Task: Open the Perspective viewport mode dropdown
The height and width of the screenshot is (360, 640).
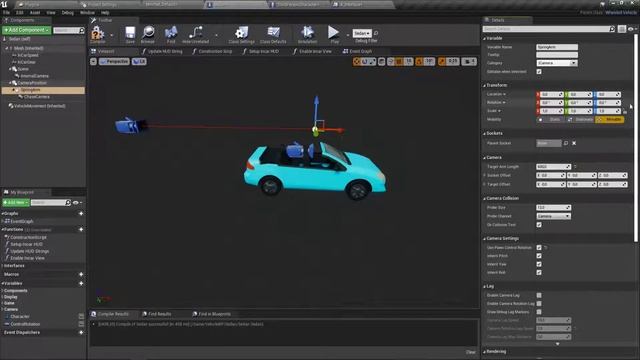Action: click(114, 62)
